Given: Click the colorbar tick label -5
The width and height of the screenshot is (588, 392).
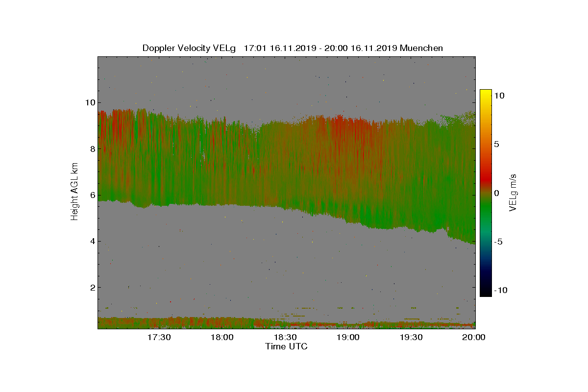Looking at the screenshot, I should point(498,242).
